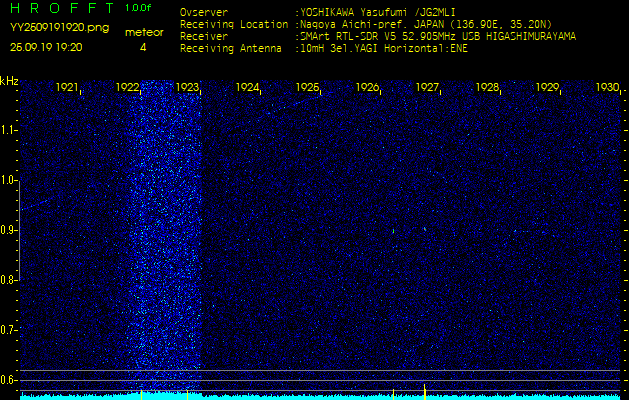Click the yellow meteor marker just before 1923

pyautogui.click(x=187, y=394)
